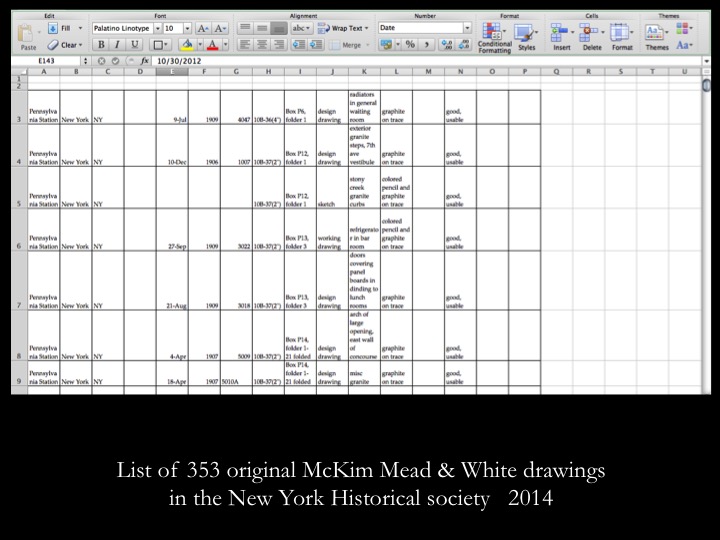720x540 pixels.
Task: Open font color options arrow
Action: [x=225, y=45]
